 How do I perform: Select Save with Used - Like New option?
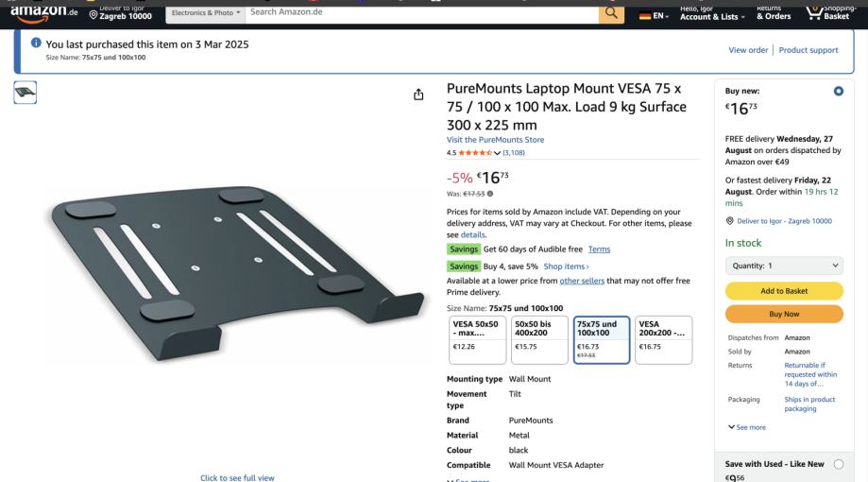click(x=839, y=464)
